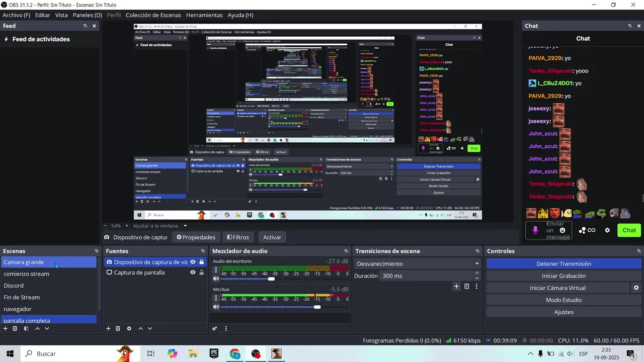Viewport: 644px width, 362px height.
Task: Open Archivo (F) menu
Action: (16, 15)
